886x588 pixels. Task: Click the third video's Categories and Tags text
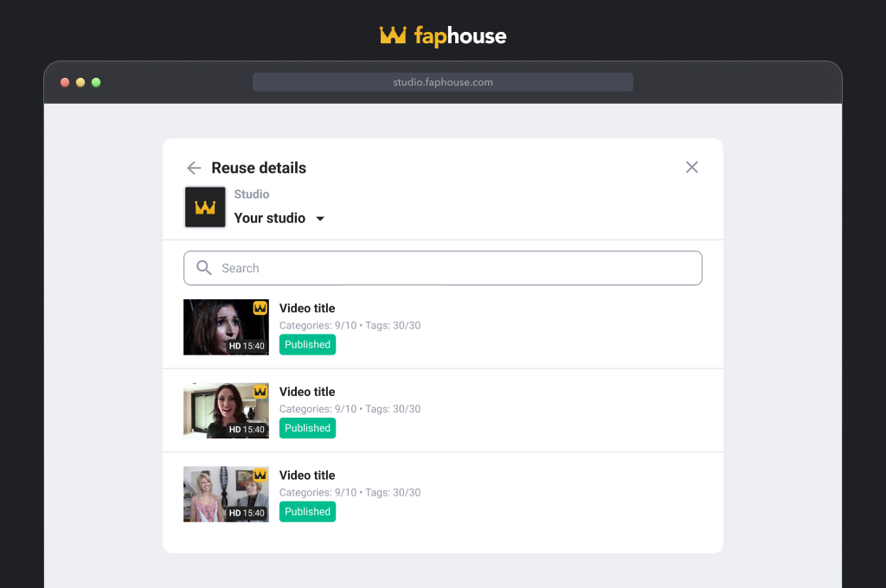click(x=350, y=493)
